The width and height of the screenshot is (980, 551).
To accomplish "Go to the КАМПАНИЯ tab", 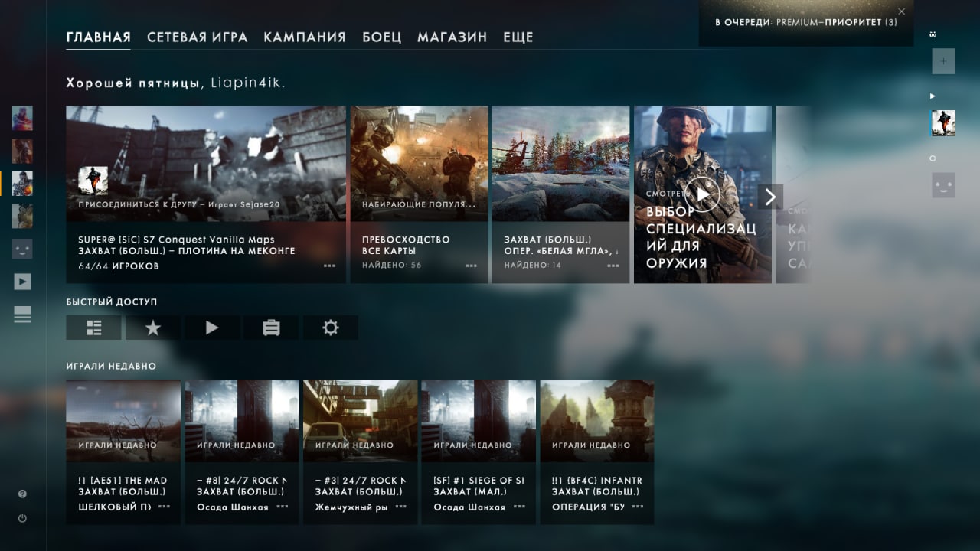I will (x=305, y=37).
